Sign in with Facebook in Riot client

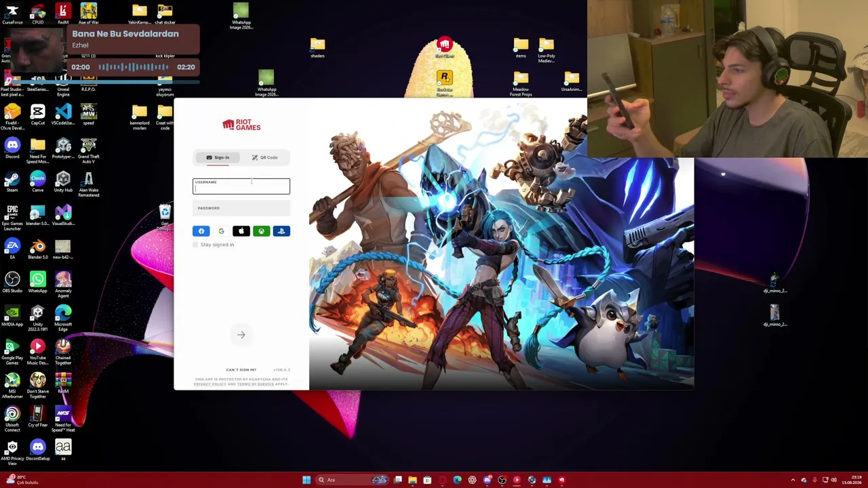201,231
